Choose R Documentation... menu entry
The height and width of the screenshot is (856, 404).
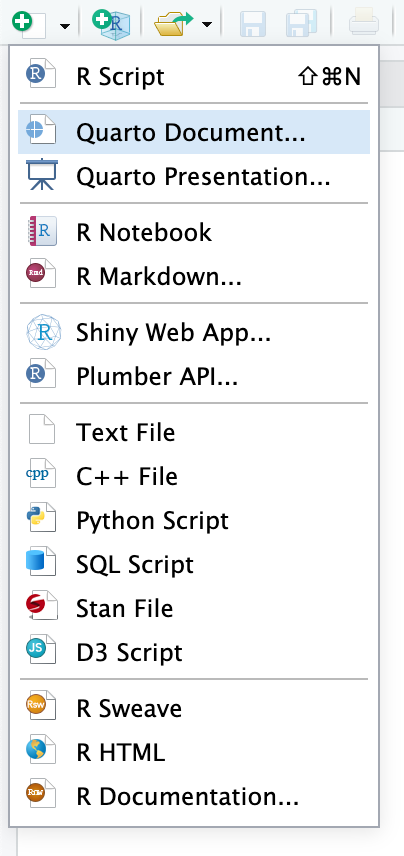pos(194,796)
